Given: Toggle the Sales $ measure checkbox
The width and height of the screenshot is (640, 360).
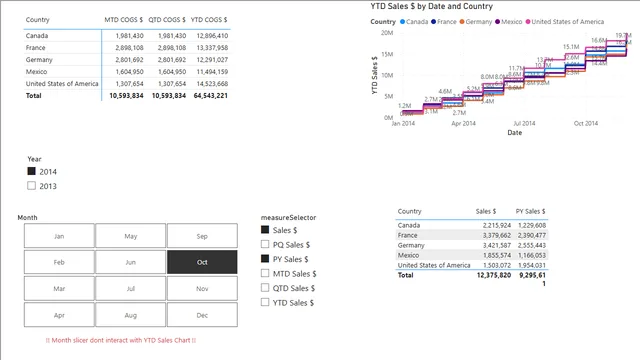Looking at the screenshot, I should tap(265, 229).
